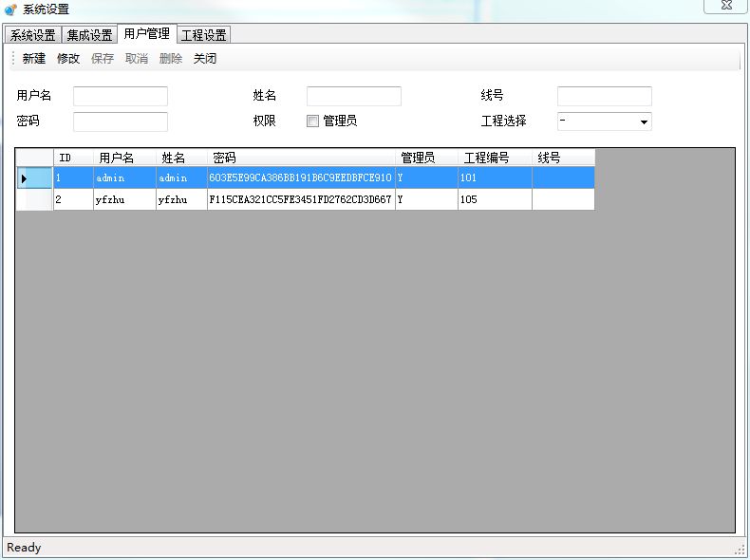Click the 用户名 input field
750x560 pixels.
pos(121,97)
